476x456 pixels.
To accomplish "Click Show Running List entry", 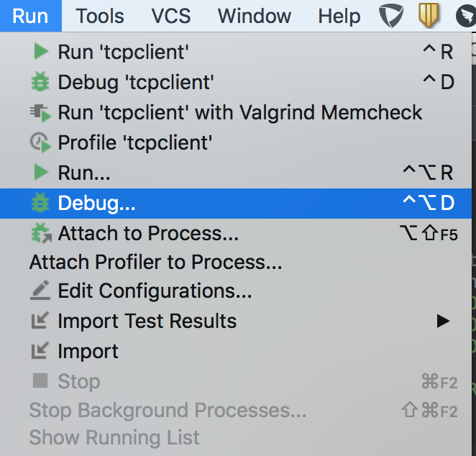I will [114, 437].
